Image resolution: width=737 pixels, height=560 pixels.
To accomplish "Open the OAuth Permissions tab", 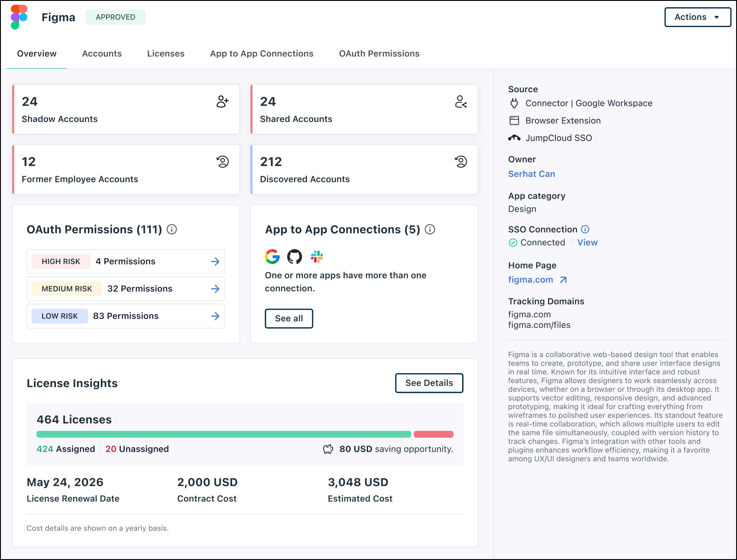I will click(379, 53).
